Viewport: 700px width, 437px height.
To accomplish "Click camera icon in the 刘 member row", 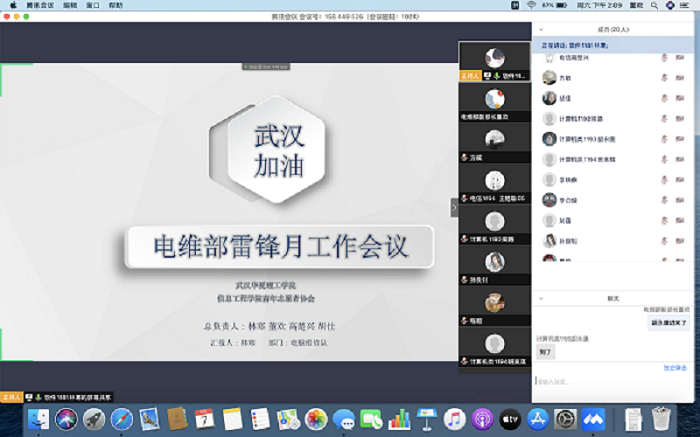I will point(679,221).
